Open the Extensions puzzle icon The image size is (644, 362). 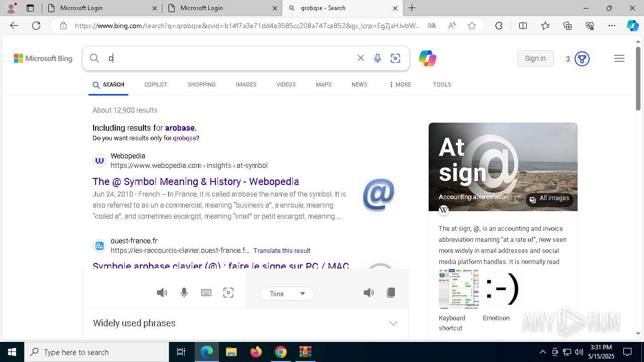pyautogui.click(x=499, y=26)
